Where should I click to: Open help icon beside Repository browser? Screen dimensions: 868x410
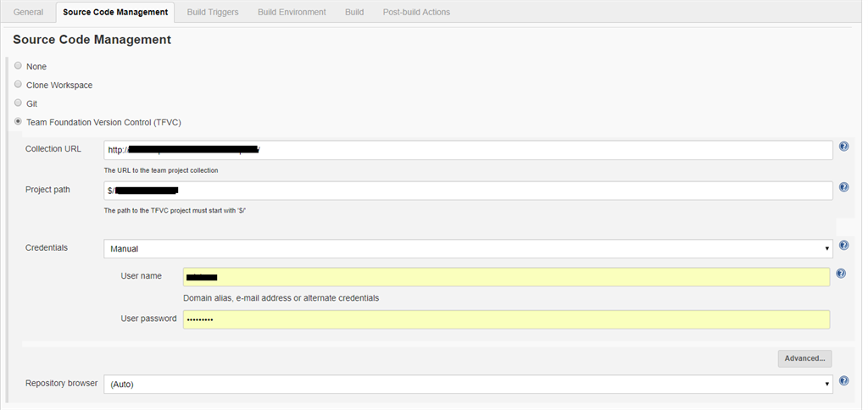pos(843,380)
